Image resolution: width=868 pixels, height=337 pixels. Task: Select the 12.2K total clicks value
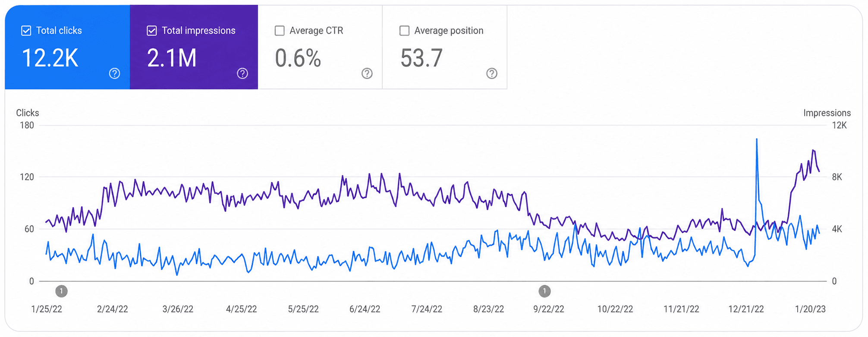50,58
